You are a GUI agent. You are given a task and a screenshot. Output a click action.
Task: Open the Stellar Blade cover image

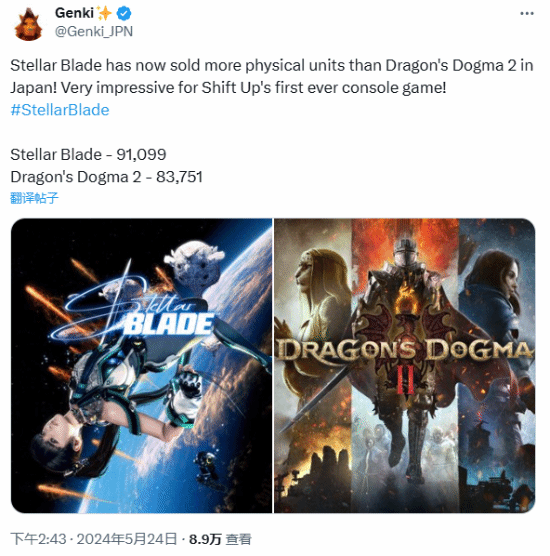point(141,366)
